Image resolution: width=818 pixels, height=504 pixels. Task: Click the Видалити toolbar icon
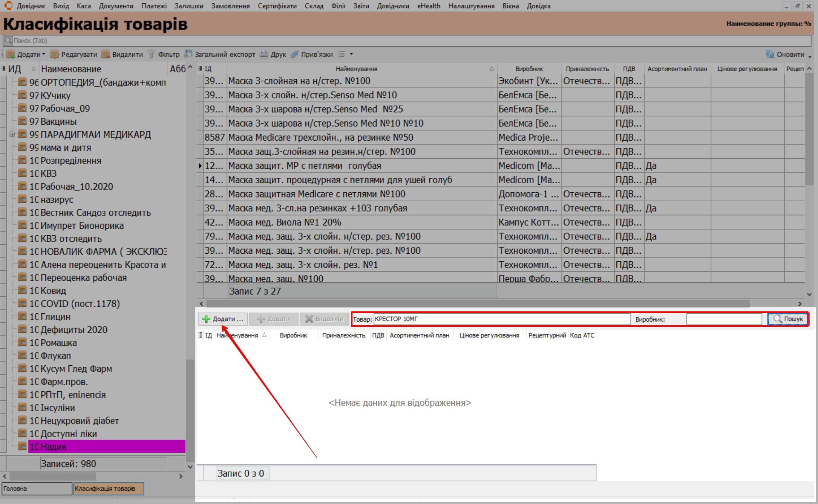click(x=106, y=55)
